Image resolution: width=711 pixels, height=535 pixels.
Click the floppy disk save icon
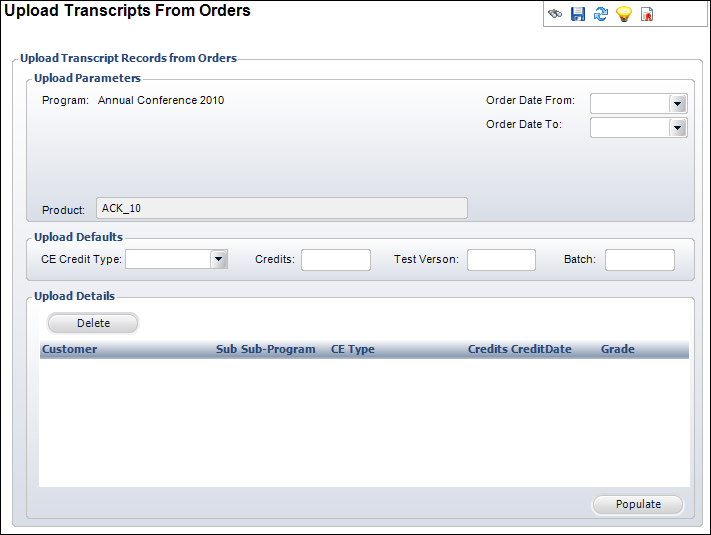tap(578, 15)
